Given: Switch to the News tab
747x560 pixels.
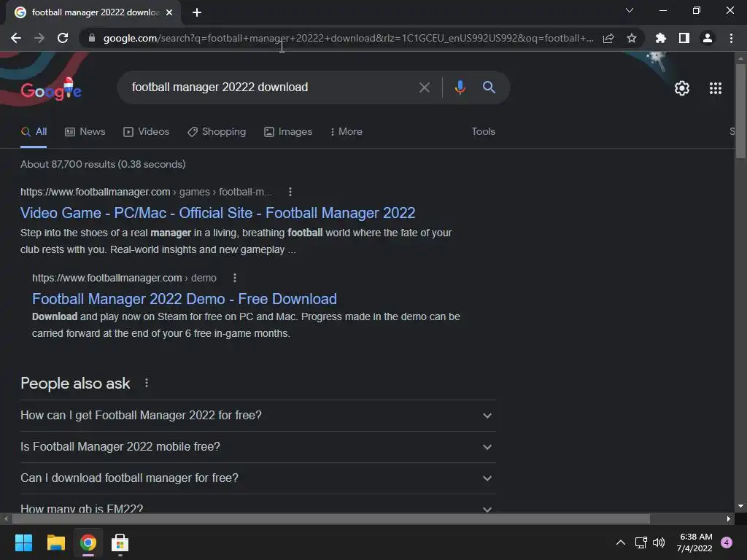Looking at the screenshot, I should [x=85, y=132].
